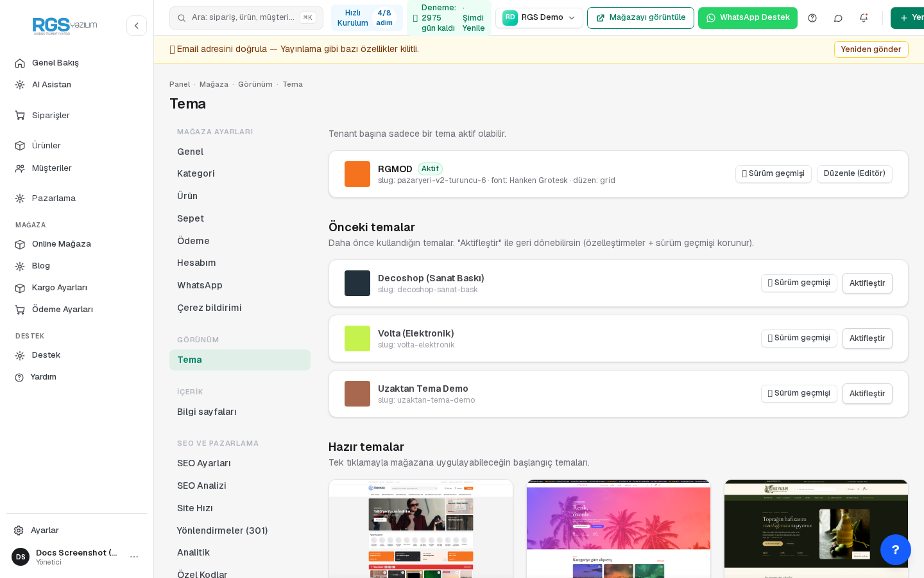Click the Ödeme Ayarları cart icon
924x578 pixels.
click(x=20, y=310)
